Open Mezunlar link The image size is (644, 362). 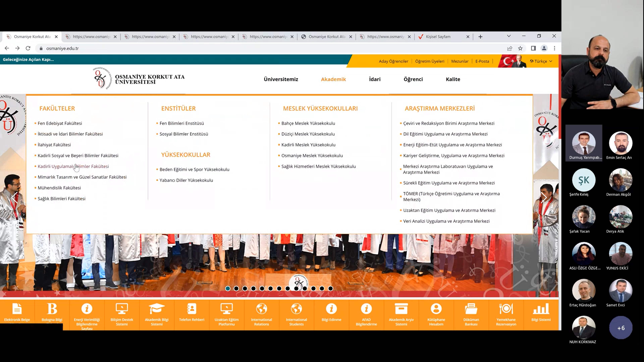[460, 61]
